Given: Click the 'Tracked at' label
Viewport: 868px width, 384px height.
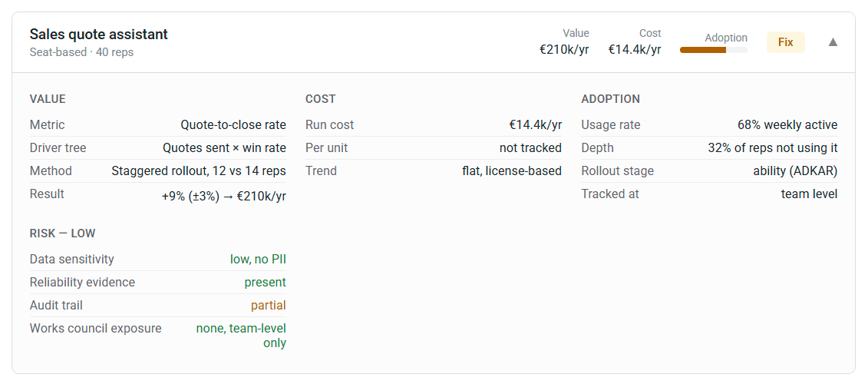Looking at the screenshot, I should click(x=610, y=194).
